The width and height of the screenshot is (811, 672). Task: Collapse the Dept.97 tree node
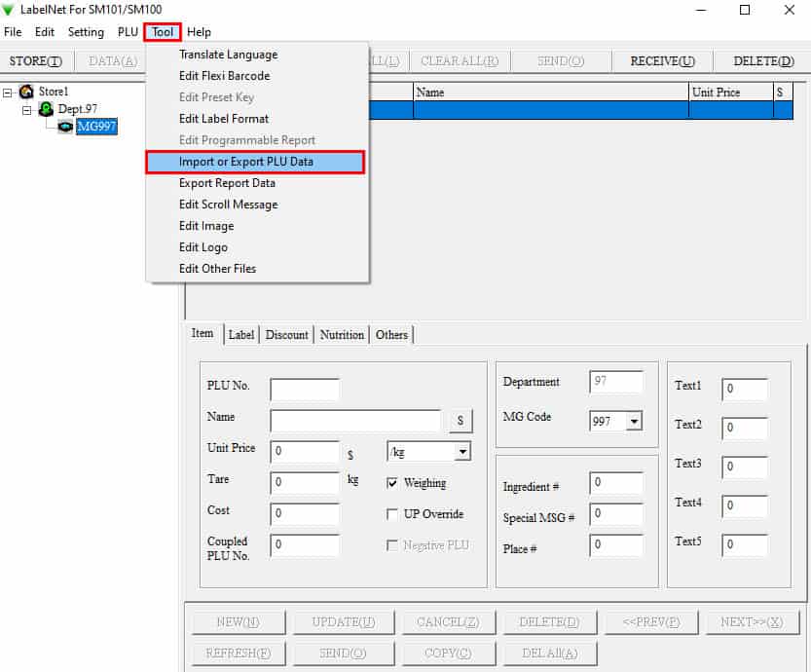coord(27,110)
